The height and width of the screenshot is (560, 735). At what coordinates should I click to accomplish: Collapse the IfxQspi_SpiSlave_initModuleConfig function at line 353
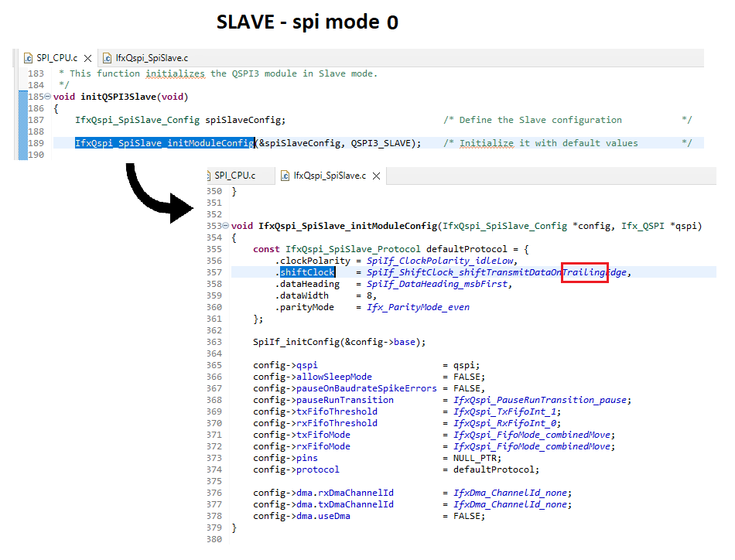click(225, 225)
